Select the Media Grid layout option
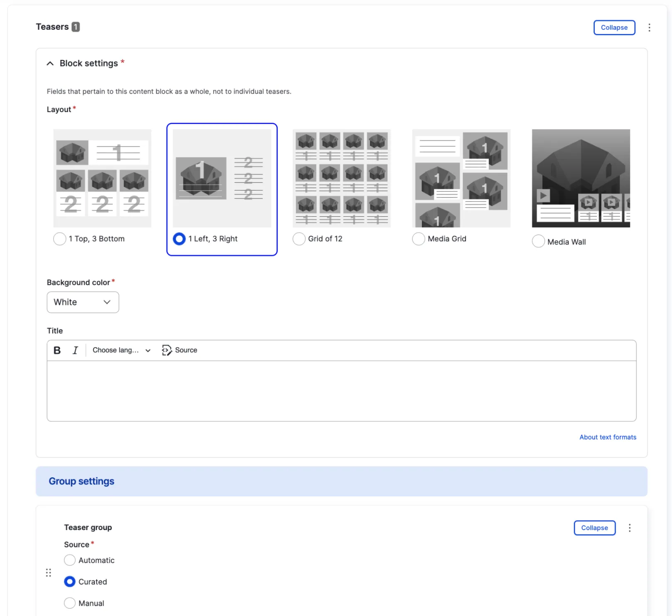The height and width of the screenshot is (616, 672). click(419, 239)
